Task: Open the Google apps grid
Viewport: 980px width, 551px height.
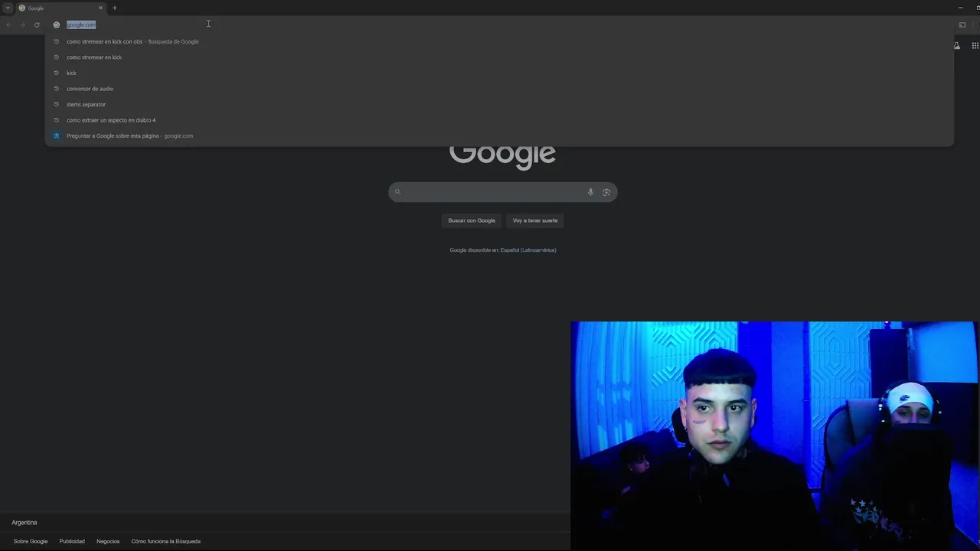Action: click(975, 46)
